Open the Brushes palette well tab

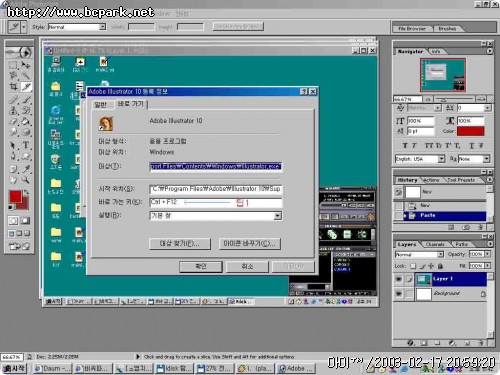[447, 29]
